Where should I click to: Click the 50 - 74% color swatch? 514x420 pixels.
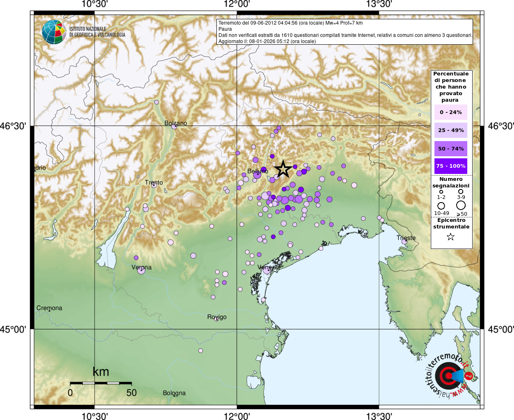450,148
